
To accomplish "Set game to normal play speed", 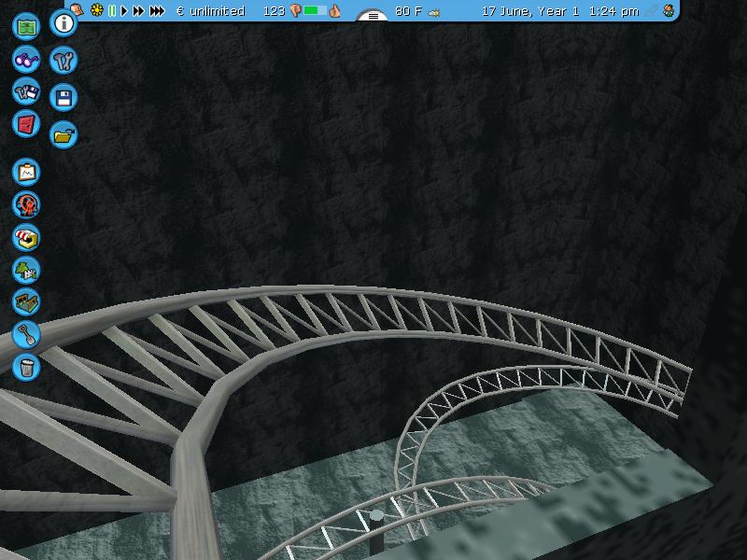I will pos(124,10).
